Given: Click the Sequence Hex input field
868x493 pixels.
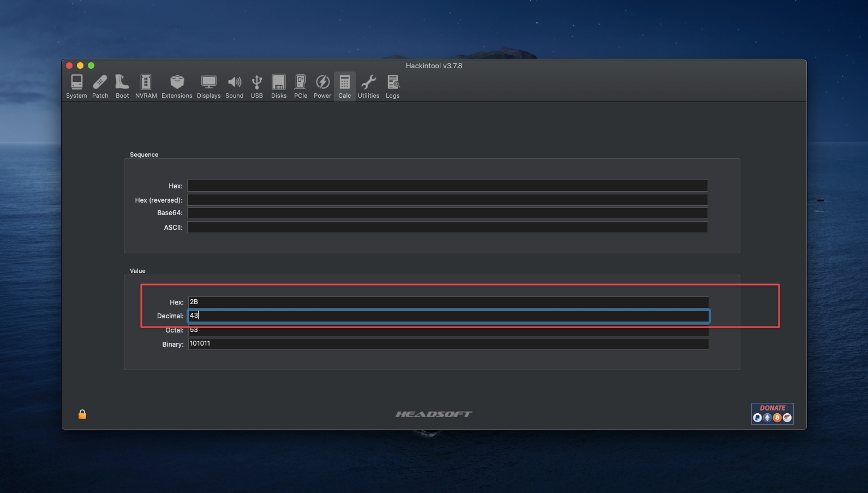Looking at the screenshot, I should [x=447, y=186].
